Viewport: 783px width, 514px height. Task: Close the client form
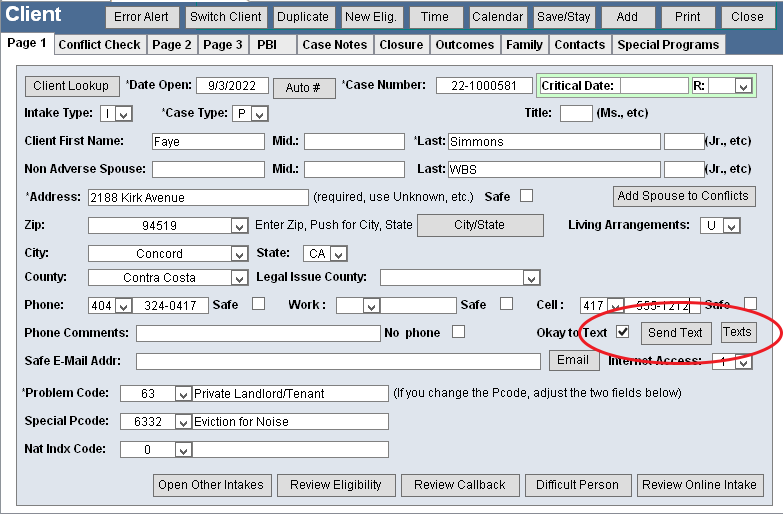coord(747,17)
